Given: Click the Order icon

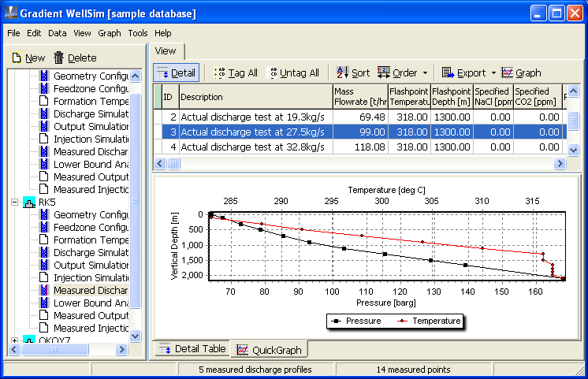Looking at the screenshot, I should point(384,72).
